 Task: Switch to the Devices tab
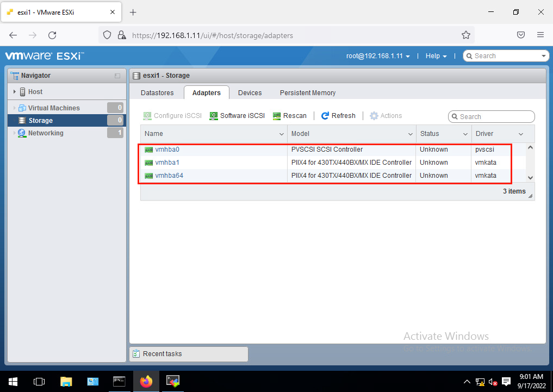[x=250, y=92]
